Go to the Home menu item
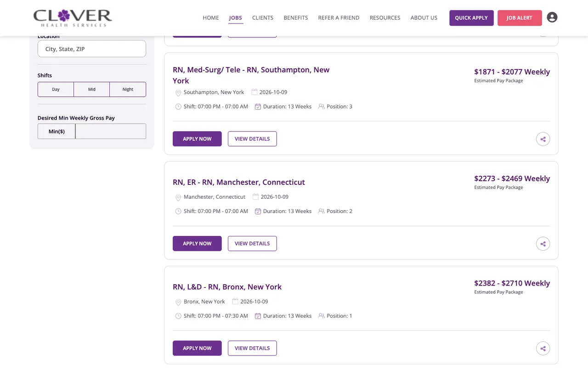The height and width of the screenshot is (368, 588). 211,18
